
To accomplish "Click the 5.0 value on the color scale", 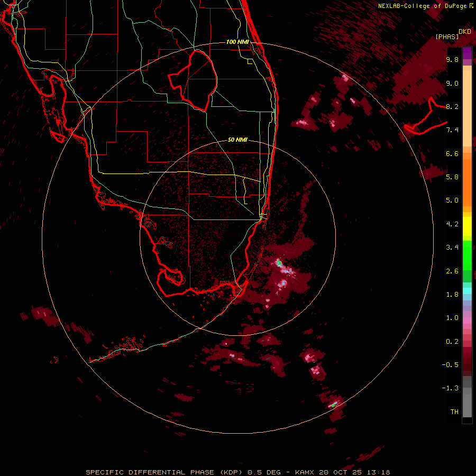I will coord(452,200).
